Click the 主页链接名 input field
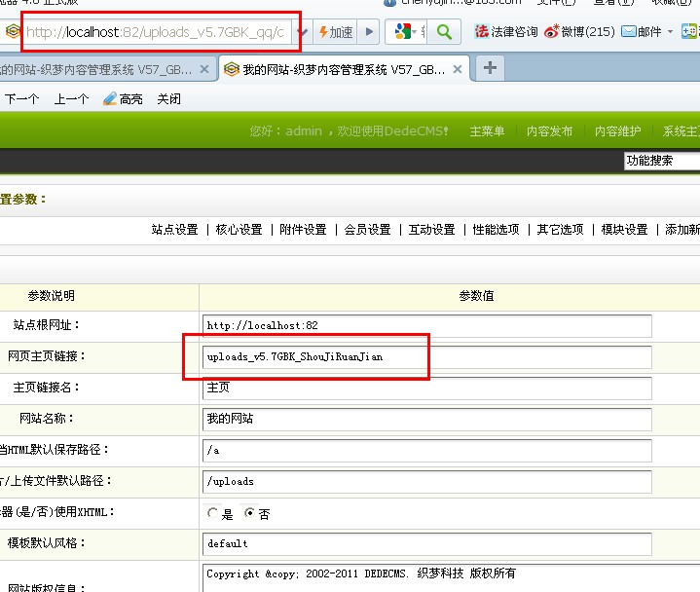Viewport: 700px width, 592px height. click(x=426, y=388)
